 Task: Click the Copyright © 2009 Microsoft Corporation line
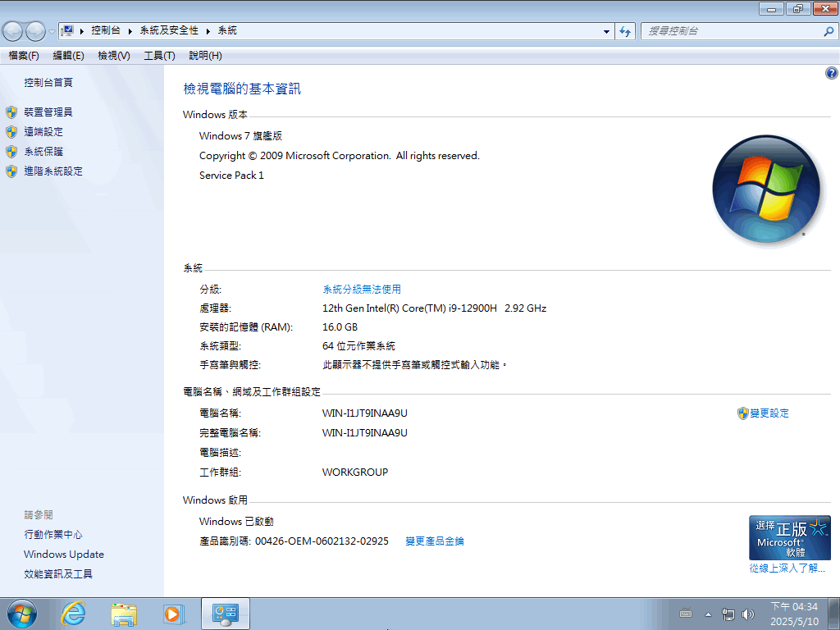339,156
